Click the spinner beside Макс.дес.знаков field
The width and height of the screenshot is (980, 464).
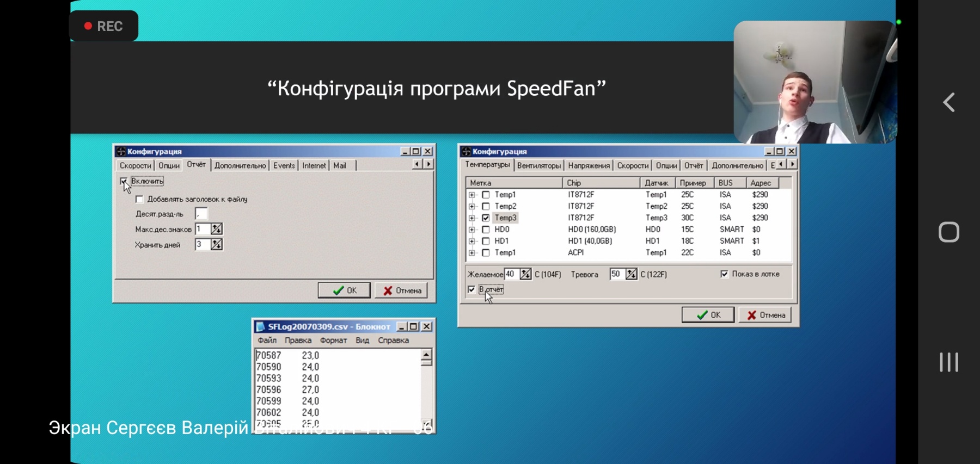tap(217, 229)
